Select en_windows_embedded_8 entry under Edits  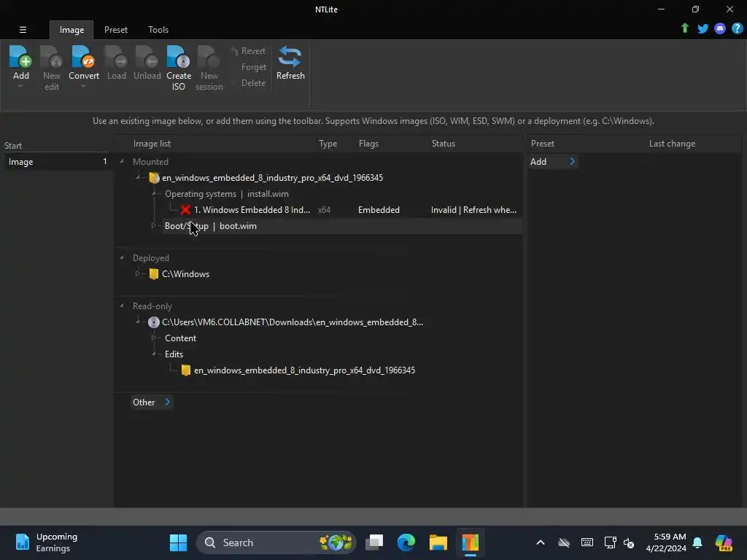[x=304, y=370]
